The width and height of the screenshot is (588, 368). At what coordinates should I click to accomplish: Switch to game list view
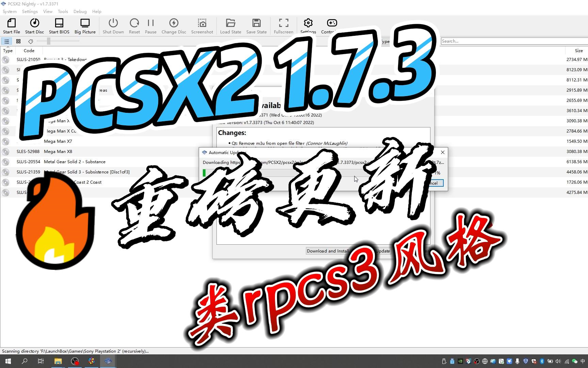coord(6,41)
